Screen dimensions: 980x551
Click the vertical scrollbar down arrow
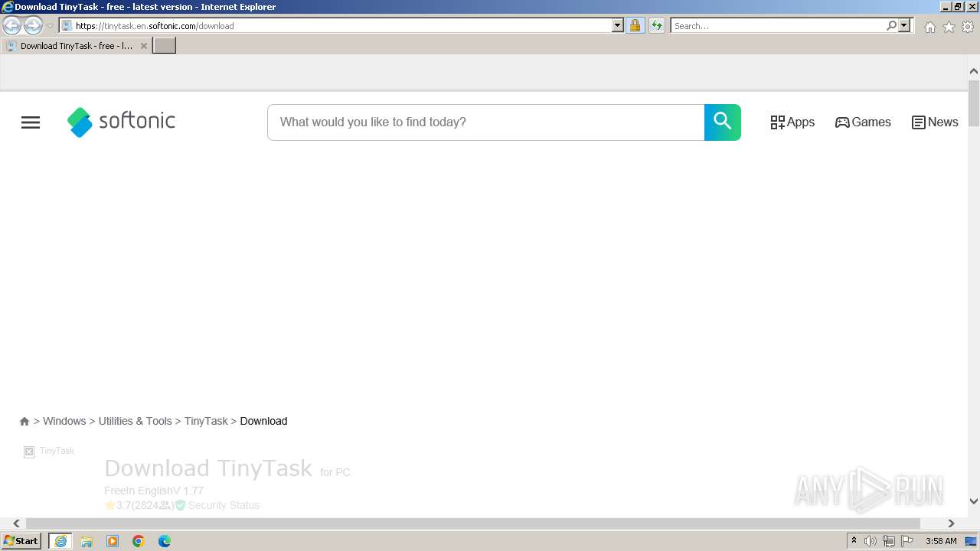coord(974,501)
